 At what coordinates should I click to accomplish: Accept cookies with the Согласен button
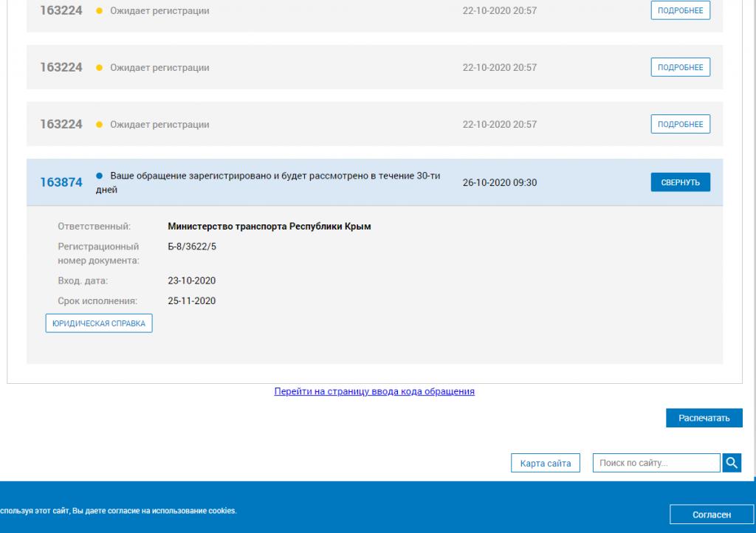pos(712,515)
